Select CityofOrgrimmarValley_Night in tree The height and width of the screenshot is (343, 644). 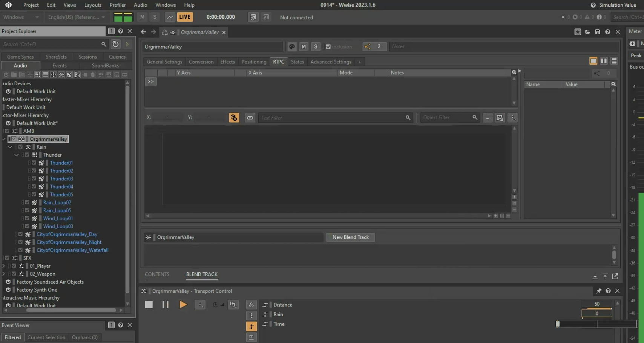pyautogui.click(x=69, y=242)
